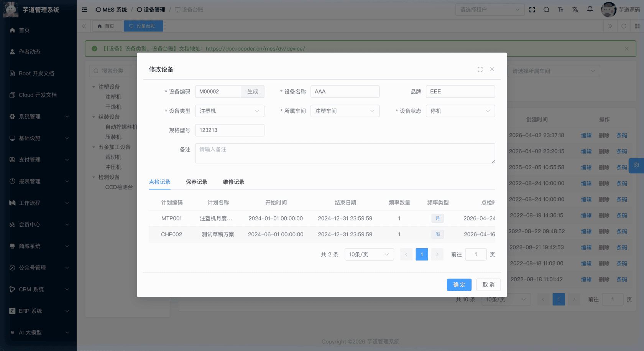Click the 备注 remarks text area

(345, 153)
